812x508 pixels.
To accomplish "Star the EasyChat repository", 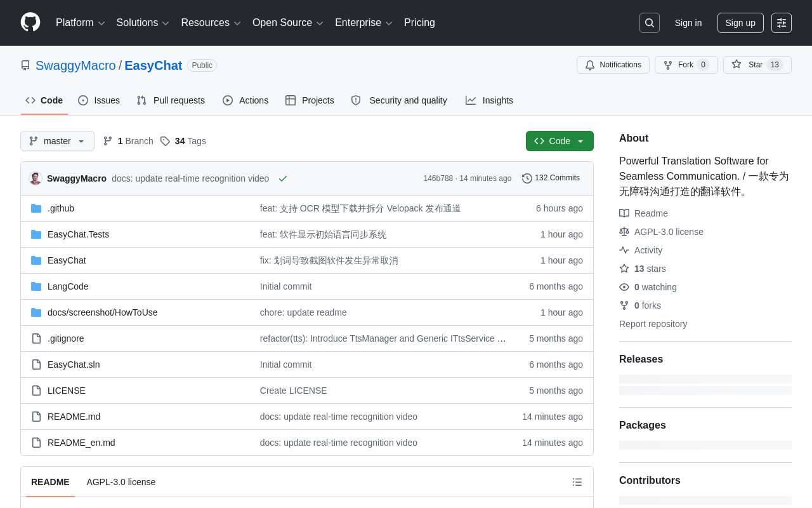I will pyautogui.click(x=757, y=65).
